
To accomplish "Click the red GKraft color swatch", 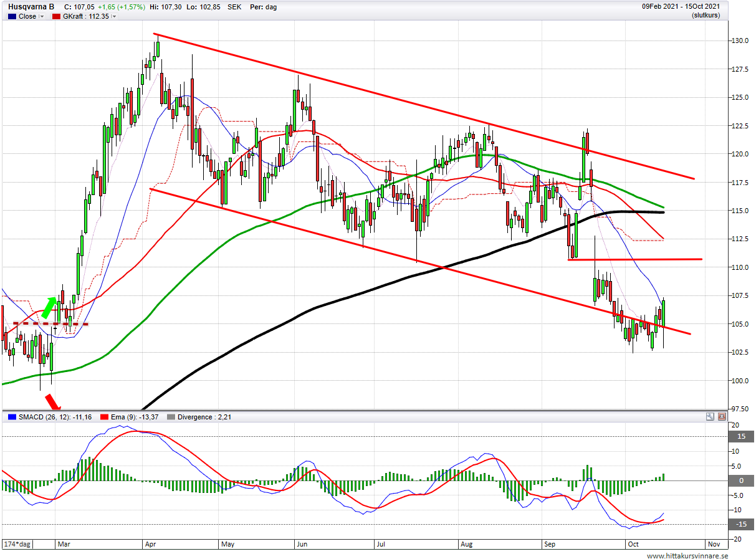I will pyautogui.click(x=56, y=17).
